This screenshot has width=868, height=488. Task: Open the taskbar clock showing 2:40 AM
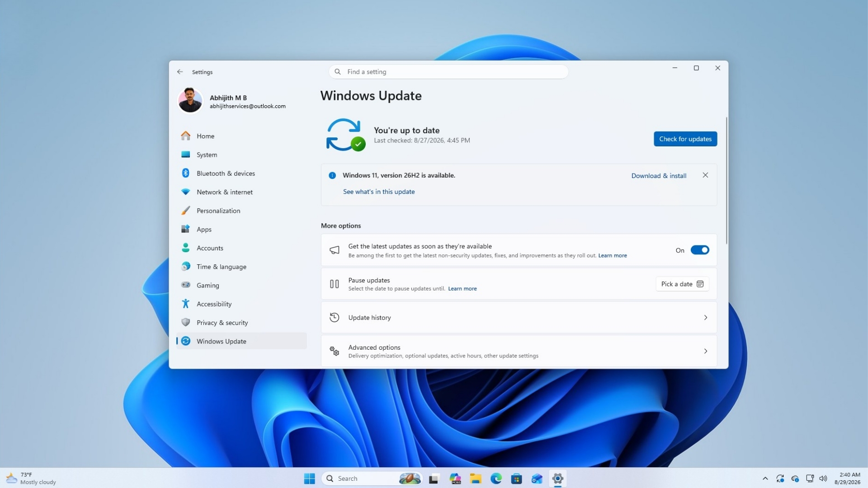click(x=848, y=479)
